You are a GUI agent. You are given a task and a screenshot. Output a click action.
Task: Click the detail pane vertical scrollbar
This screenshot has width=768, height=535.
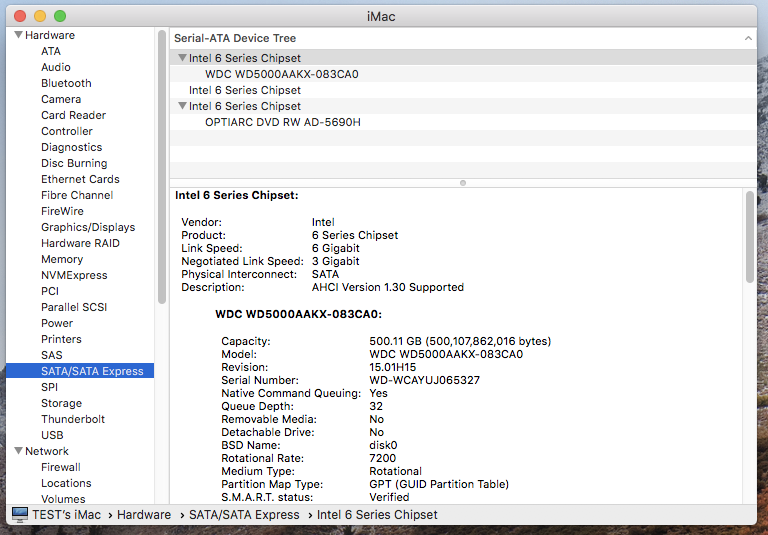749,237
